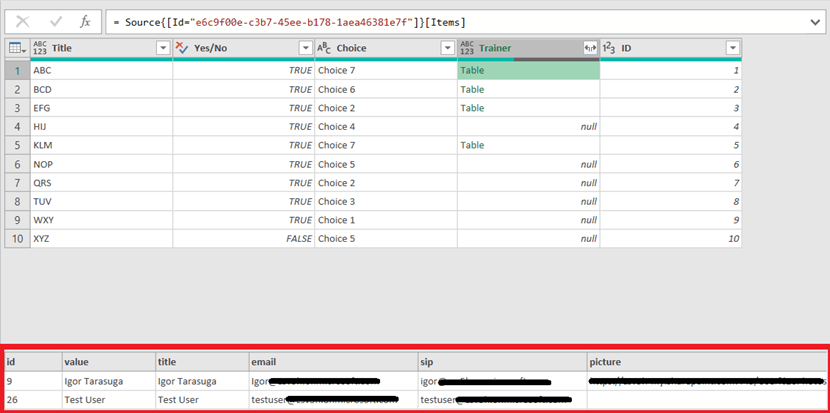
Task: Click the 'sip' header in preview table
Action: click(x=502, y=362)
